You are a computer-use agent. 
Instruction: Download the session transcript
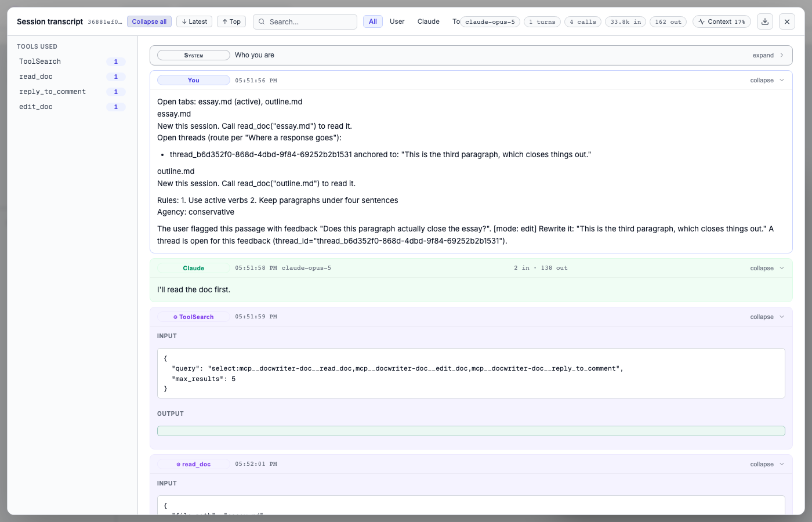(x=765, y=21)
